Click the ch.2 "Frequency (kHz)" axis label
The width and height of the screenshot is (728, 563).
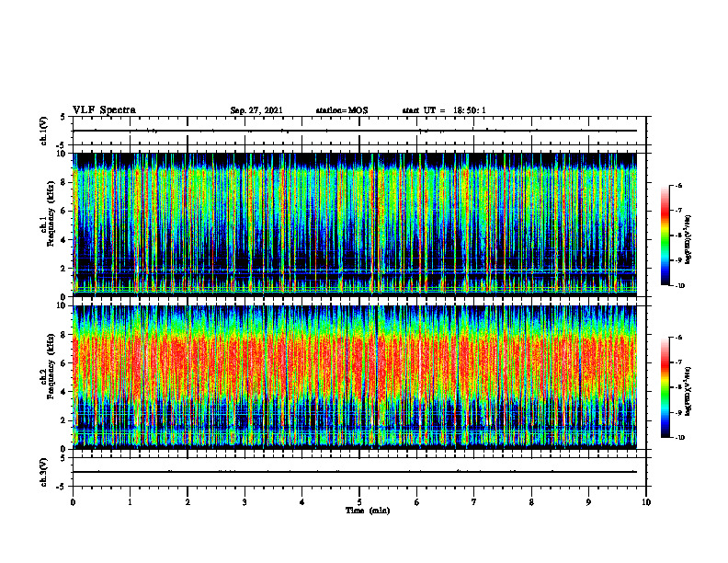tap(50, 365)
